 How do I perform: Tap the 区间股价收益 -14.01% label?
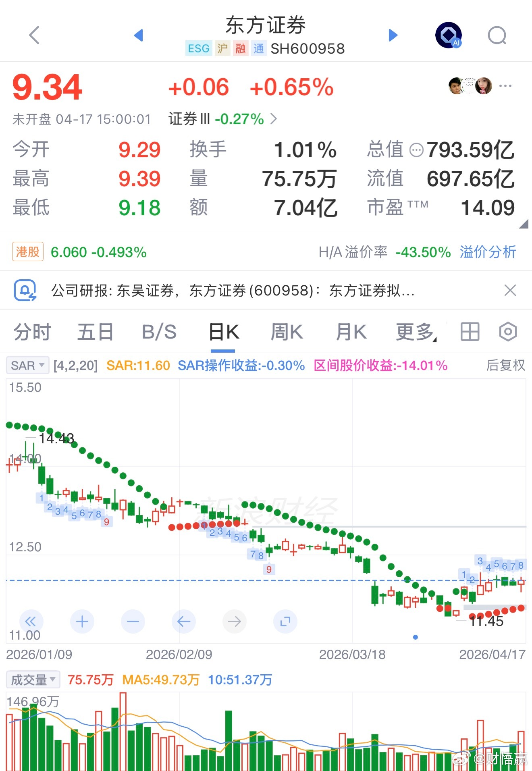[x=380, y=366]
